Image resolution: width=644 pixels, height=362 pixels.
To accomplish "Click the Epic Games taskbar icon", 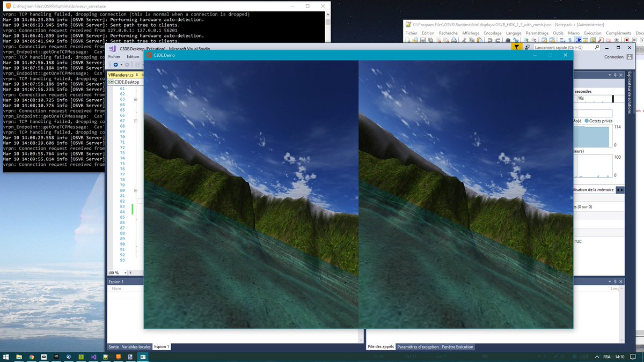I will pyautogui.click(x=56, y=357).
